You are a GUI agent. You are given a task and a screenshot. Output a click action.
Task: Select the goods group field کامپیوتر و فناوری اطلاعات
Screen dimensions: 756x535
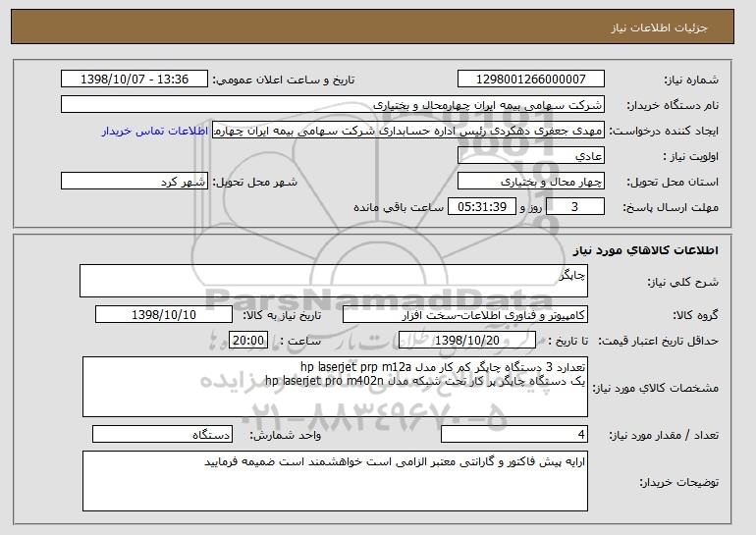[x=465, y=315]
